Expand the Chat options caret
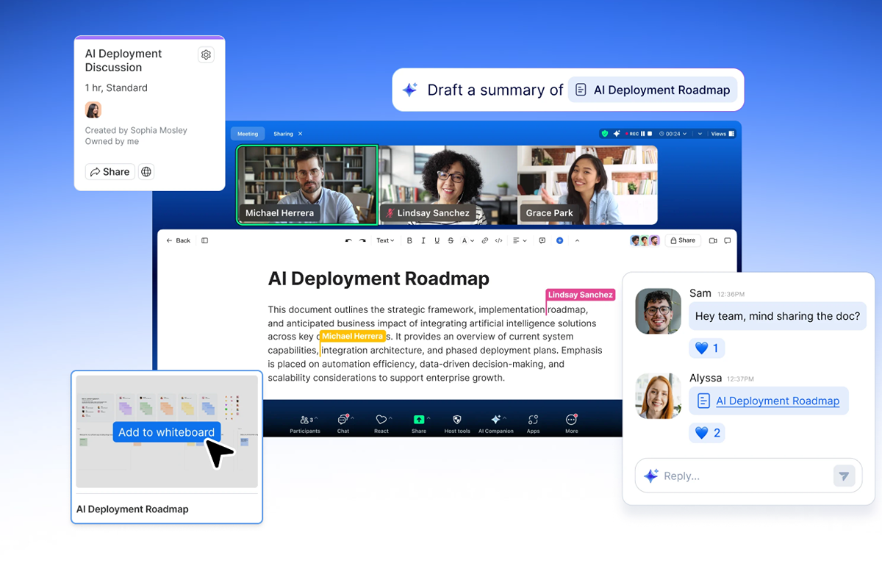 click(352, 419)
